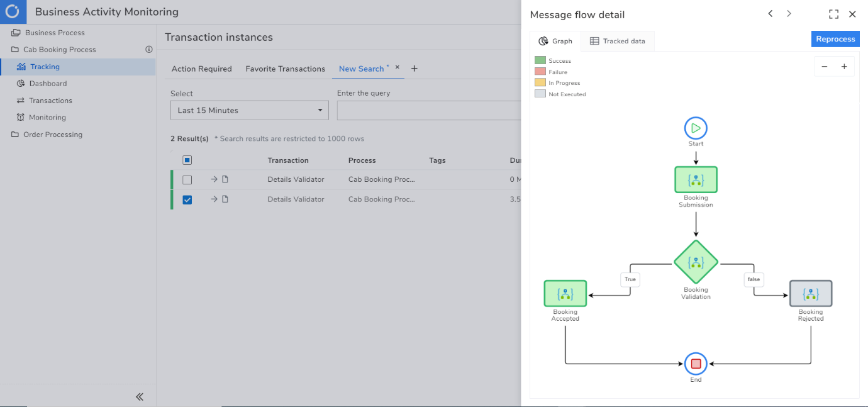Toggle the select-all transactions checkbox

[187, 160]
